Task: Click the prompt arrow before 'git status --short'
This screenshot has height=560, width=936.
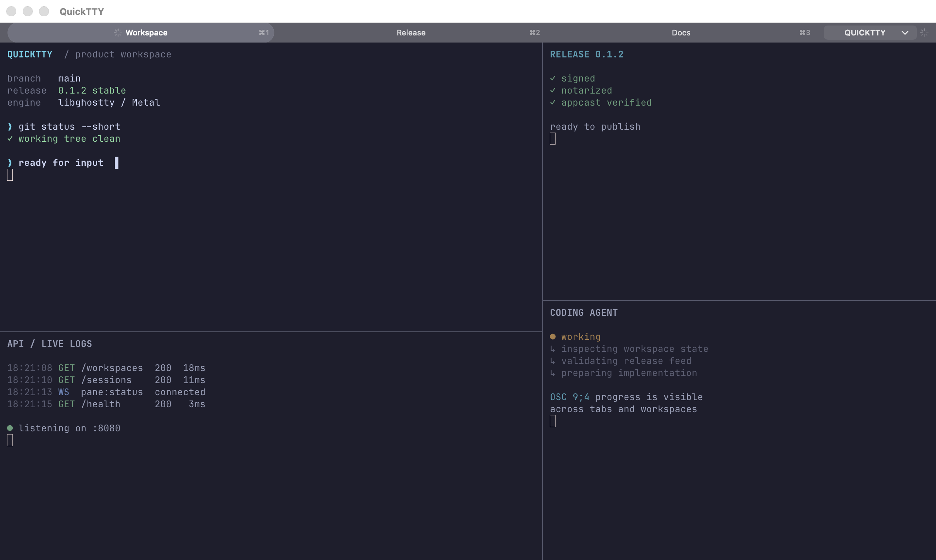Action: pyautogui.click(x=10, y=127)
